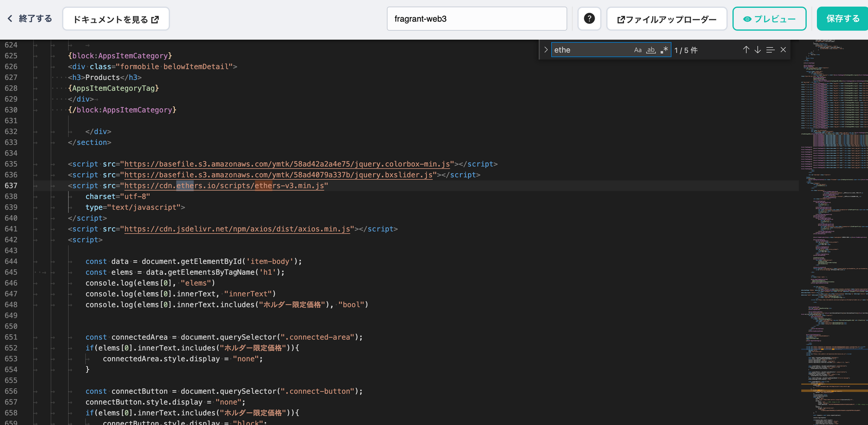
Task: Click the colorbox-min.js script URL link
Action: [287, 164]
